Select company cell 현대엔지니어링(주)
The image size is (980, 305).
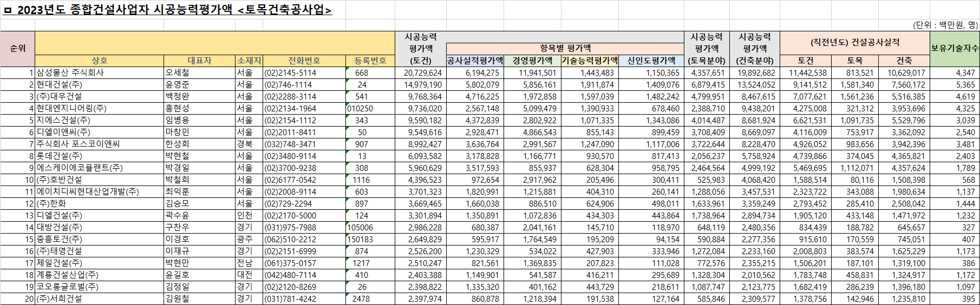click(x=100, y=108)
